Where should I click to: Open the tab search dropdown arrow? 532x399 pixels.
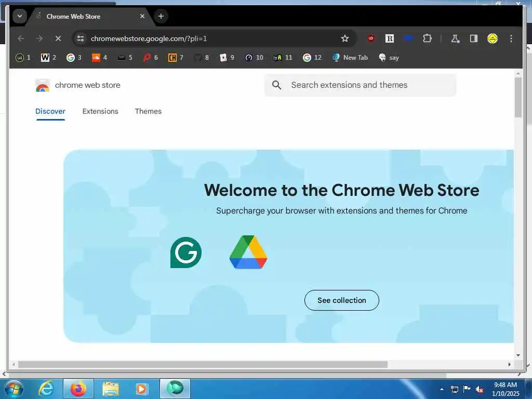(x=20, y=16)
